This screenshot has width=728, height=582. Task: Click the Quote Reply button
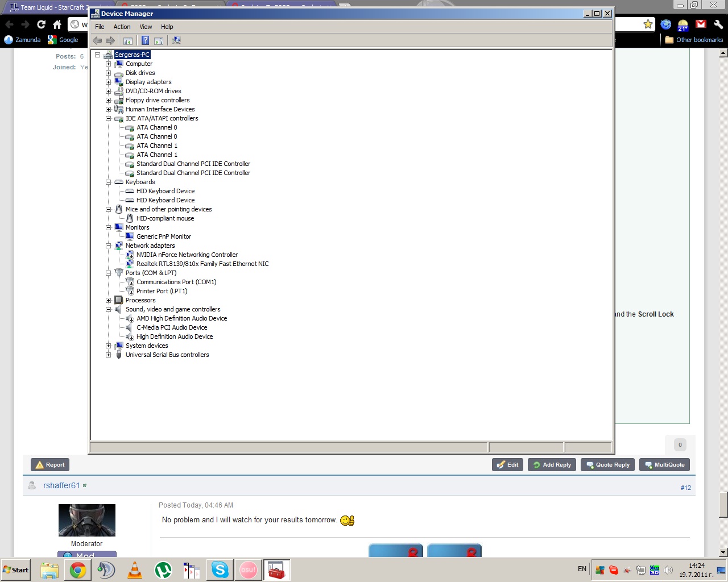[x=608, y=465]
